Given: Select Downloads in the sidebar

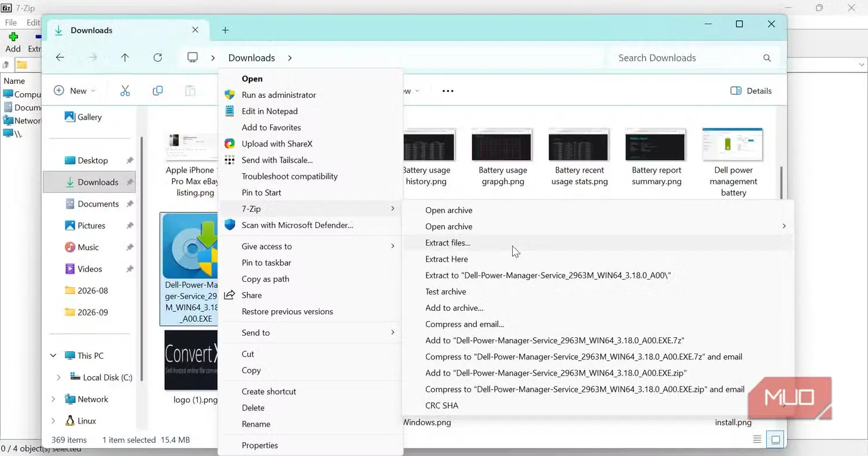Looking at the screenshot, I should pyautogui.click(x=90, y=182).
